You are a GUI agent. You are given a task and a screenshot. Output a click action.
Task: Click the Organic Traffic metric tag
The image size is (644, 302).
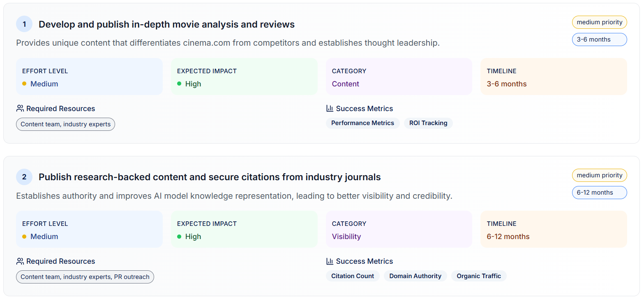click(x=479, y=276)
